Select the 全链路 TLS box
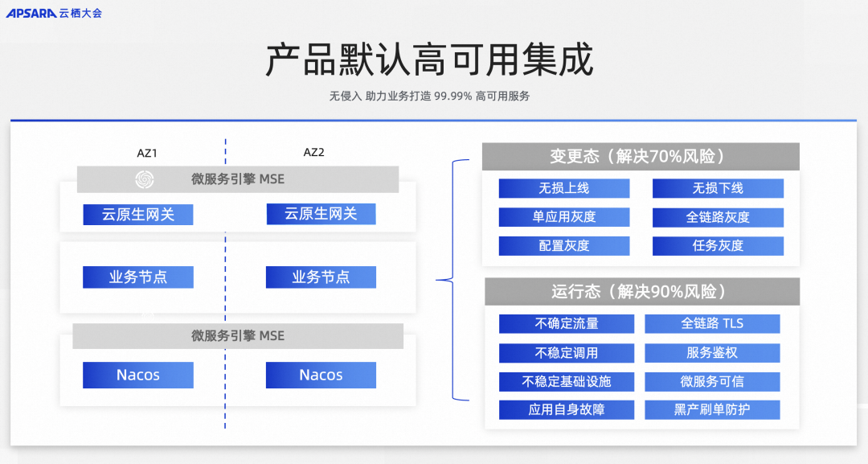 tap(712, 324)
